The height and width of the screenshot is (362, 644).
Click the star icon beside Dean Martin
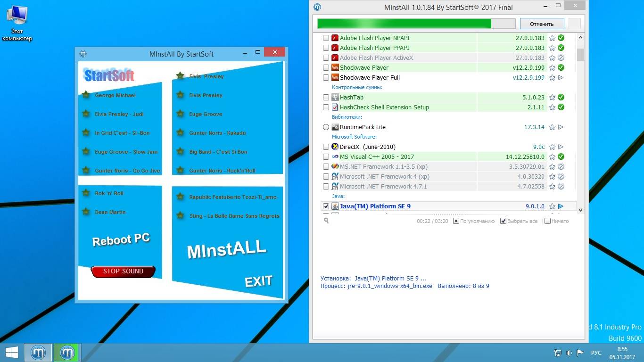tap(86, 212)
